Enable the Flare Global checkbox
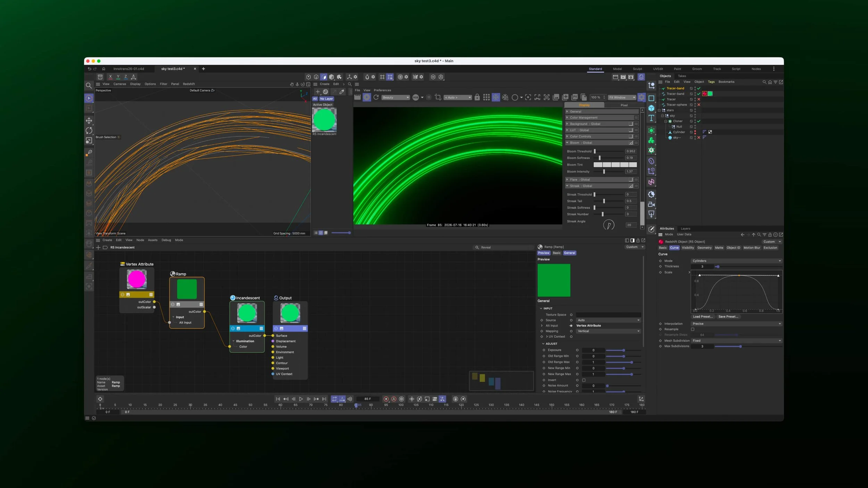Screen dimensions: 868x488 click(631, 180)
